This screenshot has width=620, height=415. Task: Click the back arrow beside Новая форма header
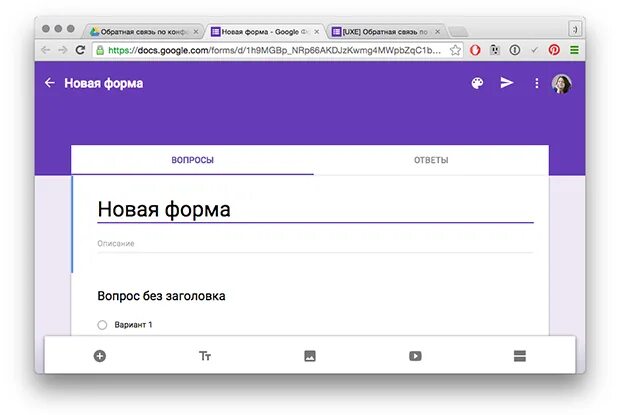[x=50, y=83]
